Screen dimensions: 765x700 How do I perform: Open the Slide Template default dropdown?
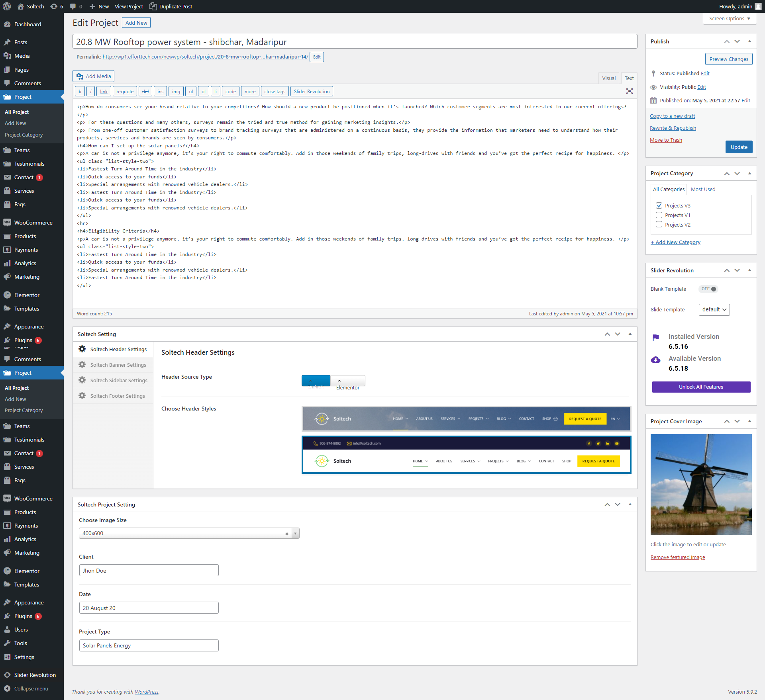714,309
